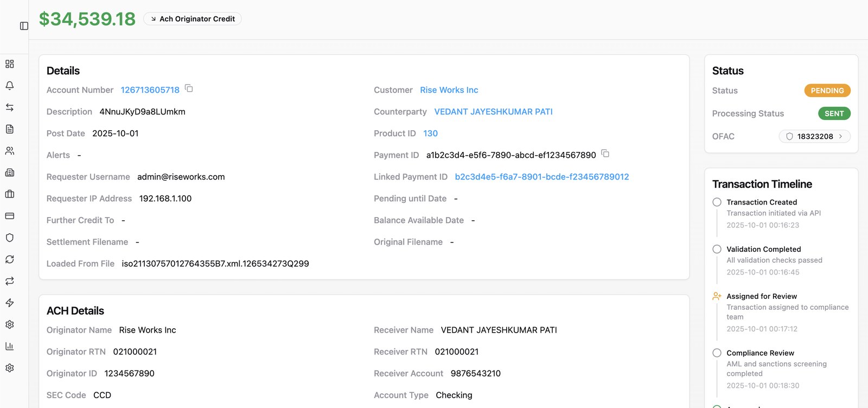868x408 pixels.
Task: Open account number 126713605718 link
Action: tap(150, 90)
